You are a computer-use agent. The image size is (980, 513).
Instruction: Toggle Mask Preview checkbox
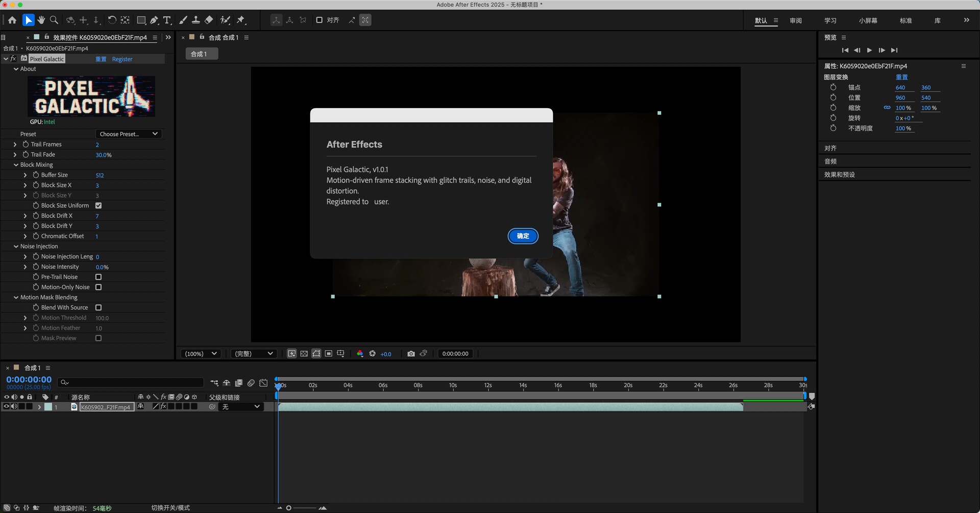click(99, 338)
